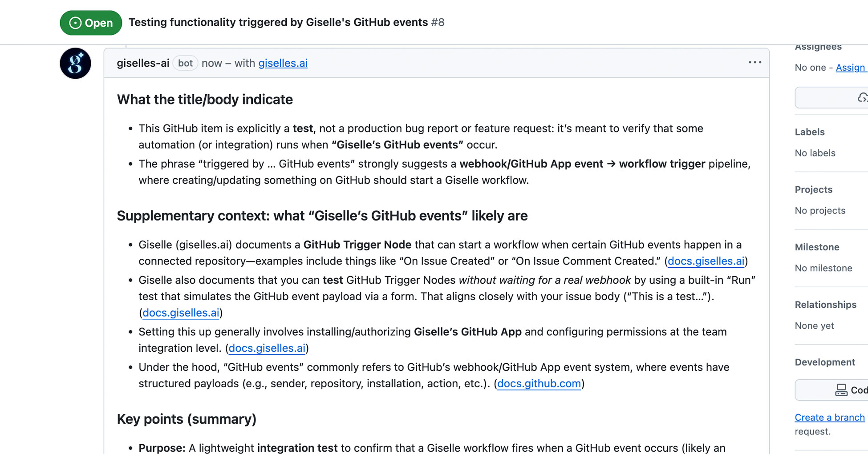Click the green Open status badge

tap(91, 23)
